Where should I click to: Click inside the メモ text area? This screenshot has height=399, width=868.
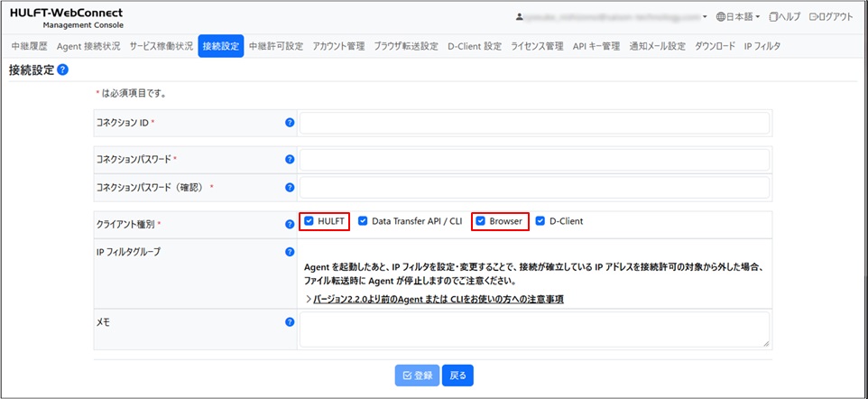(x=535, y=329)
